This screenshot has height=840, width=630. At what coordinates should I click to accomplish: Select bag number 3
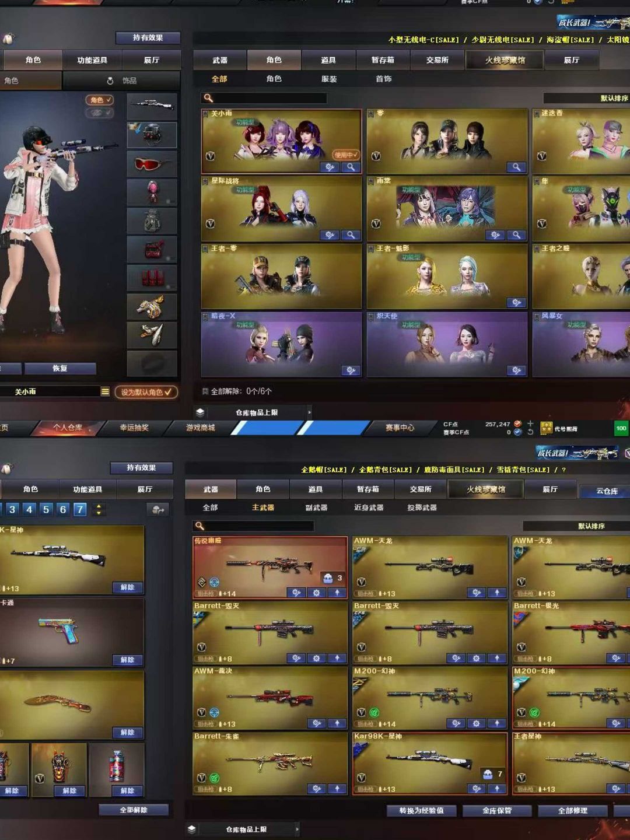tap(12, 510)
